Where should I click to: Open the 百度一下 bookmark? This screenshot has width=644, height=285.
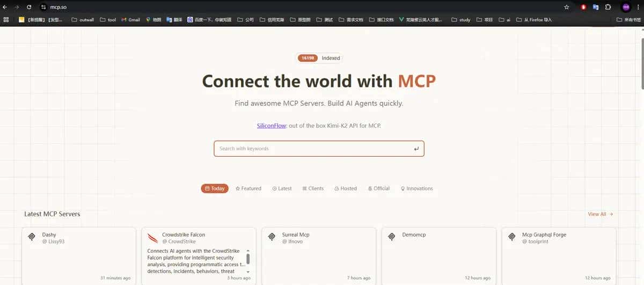209,20
